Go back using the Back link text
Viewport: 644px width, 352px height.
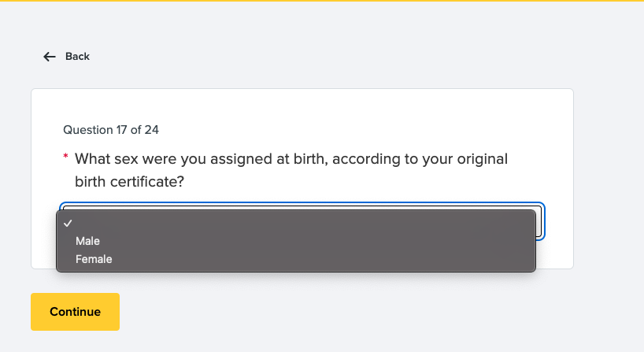[x=77, y=57]
